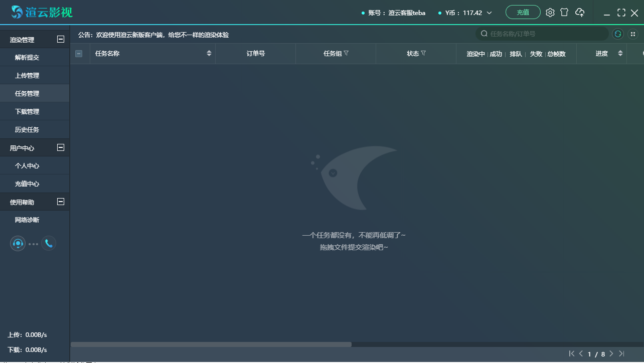Click the 上传 speed readout

tap(27, 335)
